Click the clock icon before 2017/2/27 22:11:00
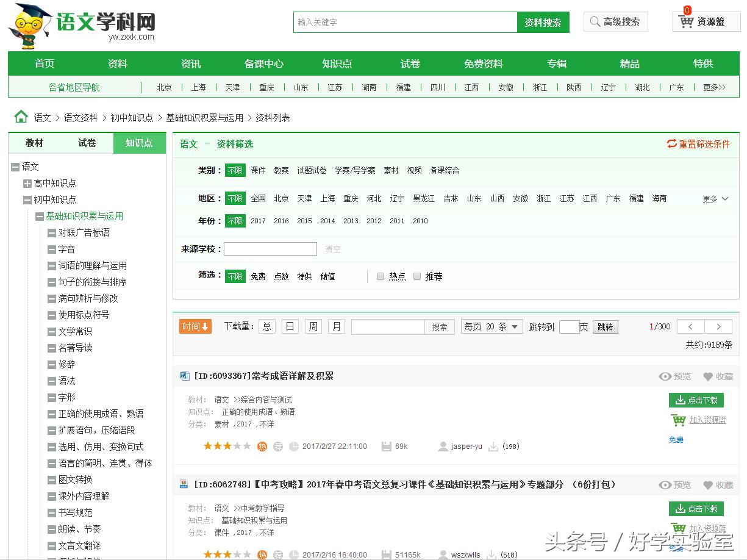 tap(294, 447)
